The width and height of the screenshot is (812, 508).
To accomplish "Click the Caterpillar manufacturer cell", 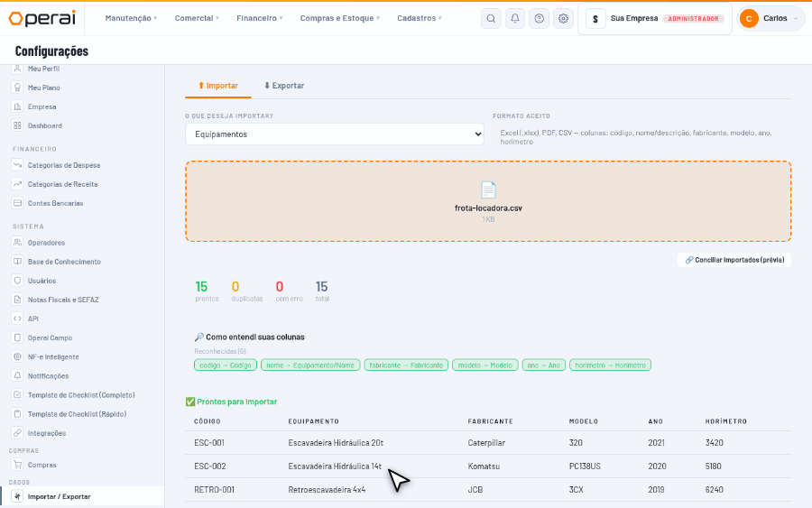I will [486, 443].
